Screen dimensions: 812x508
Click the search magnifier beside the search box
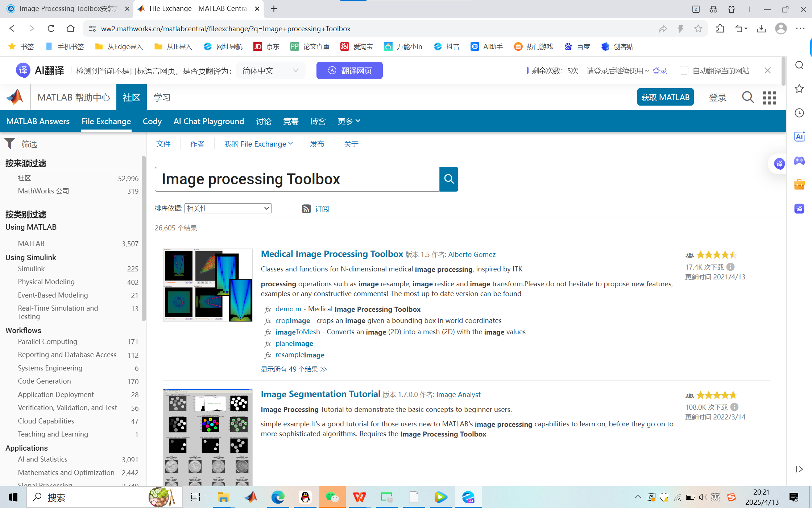(449, 179)
